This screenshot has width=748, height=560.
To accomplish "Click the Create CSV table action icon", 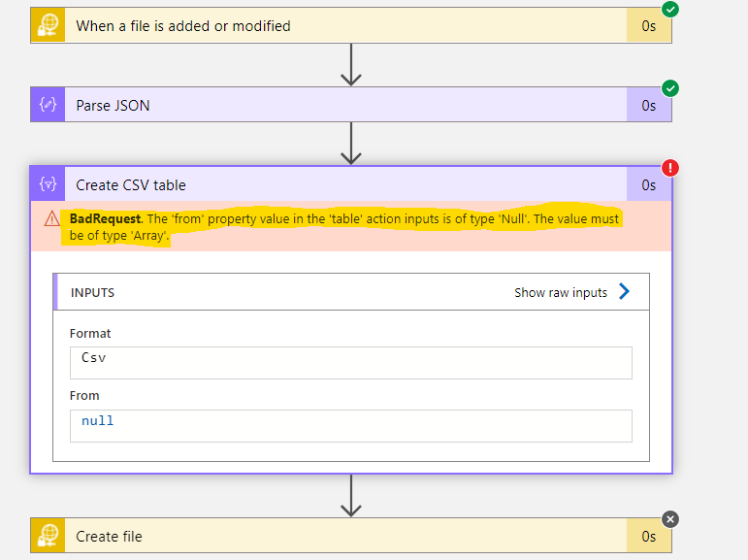I will coord(48,183).
